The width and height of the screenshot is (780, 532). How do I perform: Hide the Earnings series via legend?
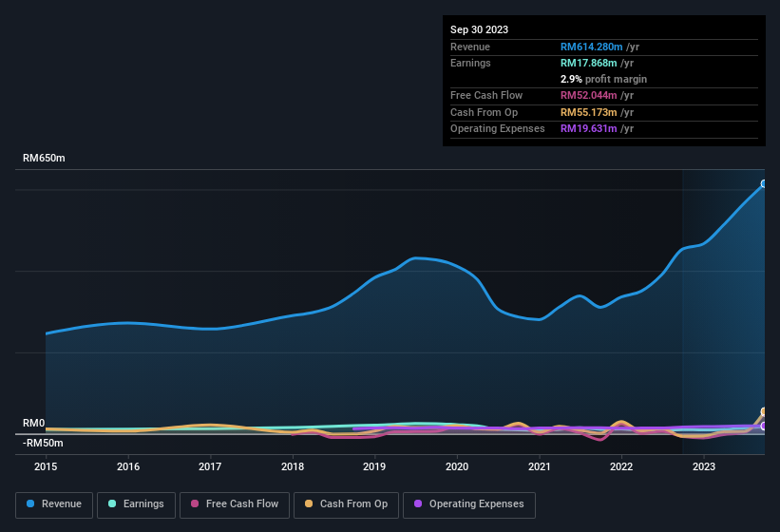coord(136,504)
